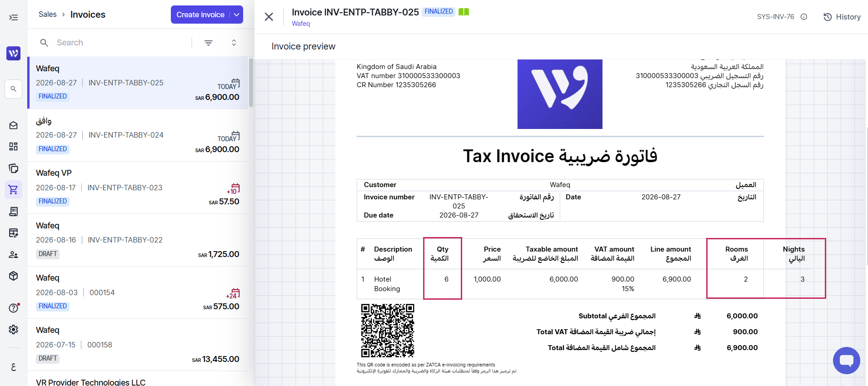Image resolution: width=868 pixels, height=386 pixels.
Task: Click the Invoice preview heading
Action: point(304,46)
